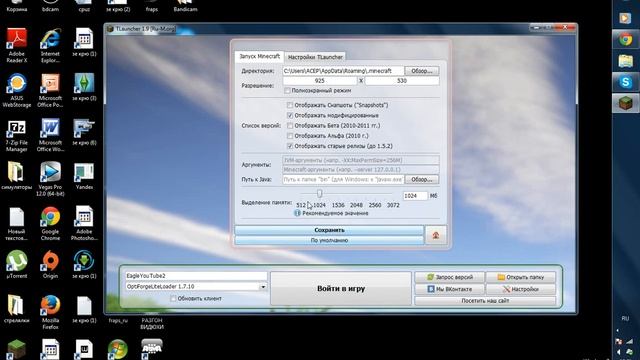Uncheck Отображать модифицированные checkbox
640x360 pixels.
pyautogui.click(x=290, y=115)
